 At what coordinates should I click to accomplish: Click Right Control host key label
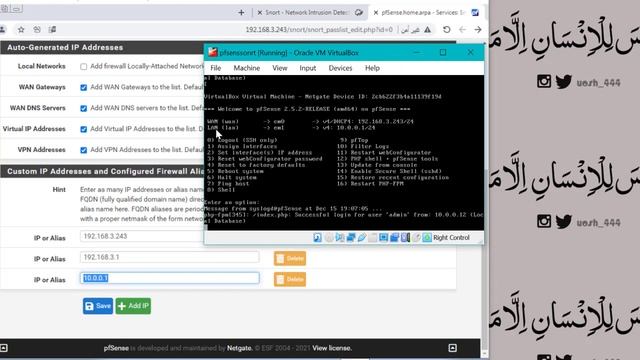tap(451, 238)
